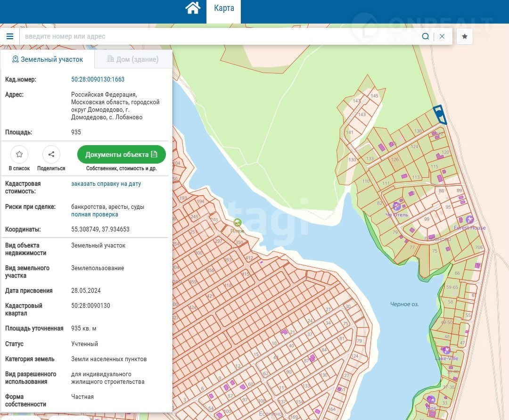Image resolution: width=509 pixels, height=420 pixels.
Task: Click the magnifier search icon
Action: pyautogui.click(x=426, y=36)
